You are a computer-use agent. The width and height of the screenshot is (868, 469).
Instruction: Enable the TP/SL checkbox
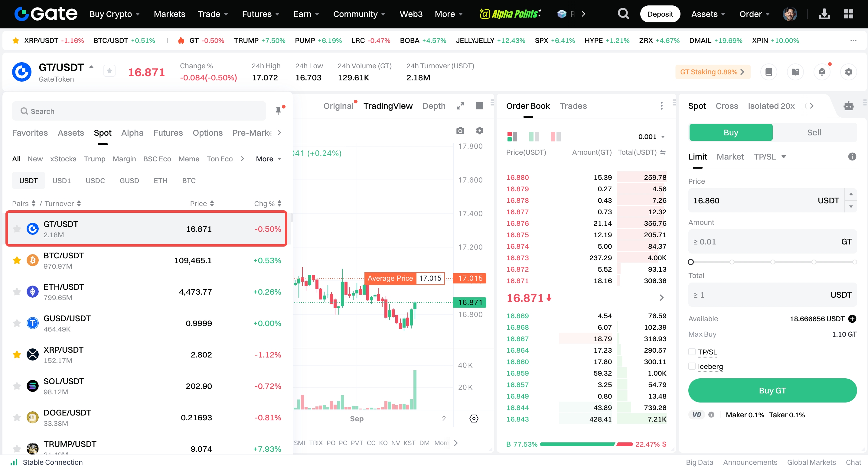coord(692,352)
